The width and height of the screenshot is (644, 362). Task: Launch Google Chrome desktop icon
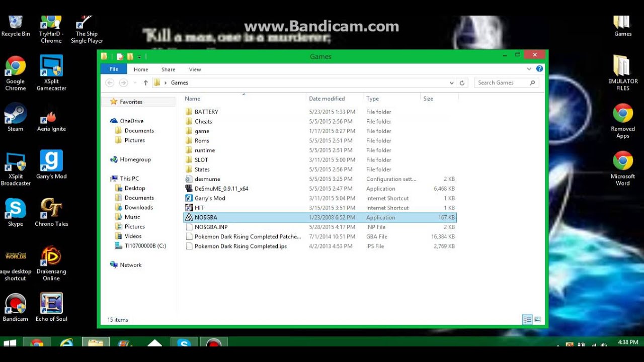click(x=16, y=73)
